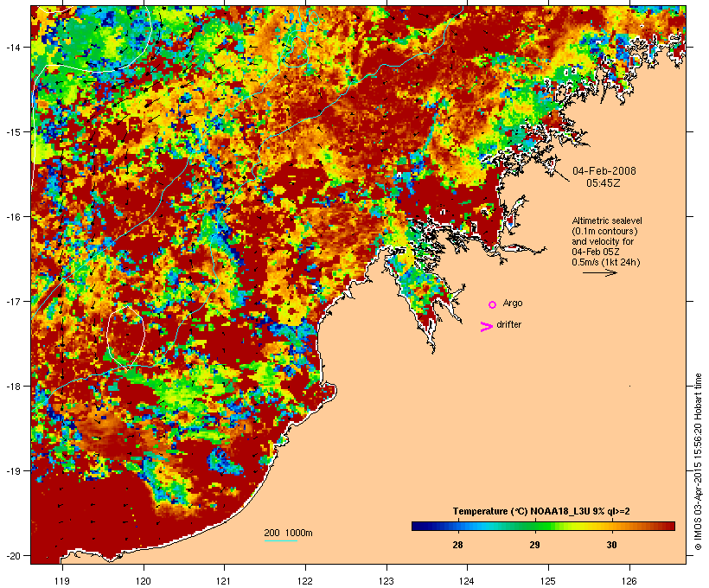Click the white closed sea-level contour near 120E 17.5S
709x588 pixels.
[x=125, y=336]
